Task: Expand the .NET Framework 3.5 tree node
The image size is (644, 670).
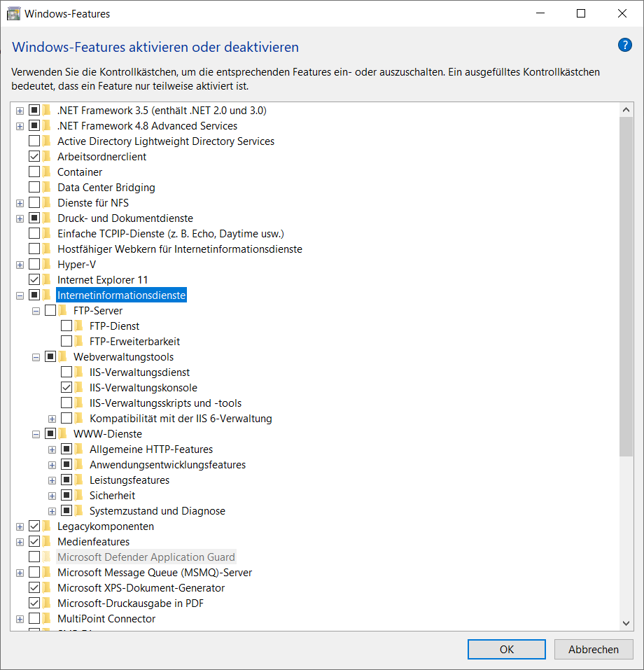Action: (x=20, y=110)
